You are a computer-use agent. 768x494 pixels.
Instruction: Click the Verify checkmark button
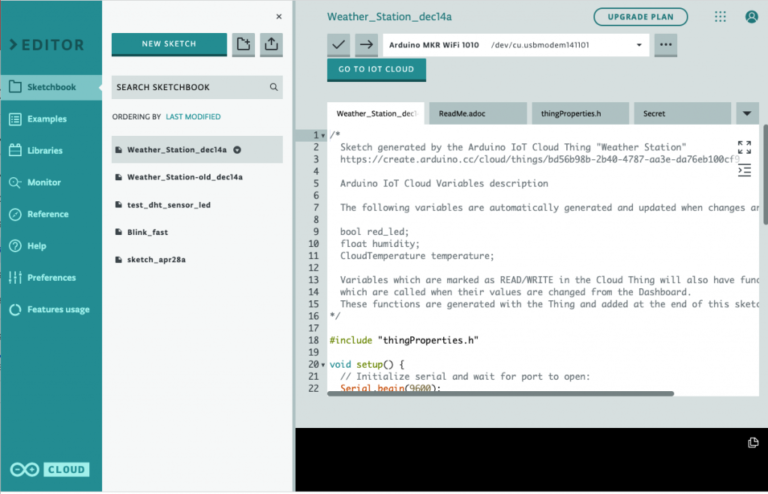point(339,45)
